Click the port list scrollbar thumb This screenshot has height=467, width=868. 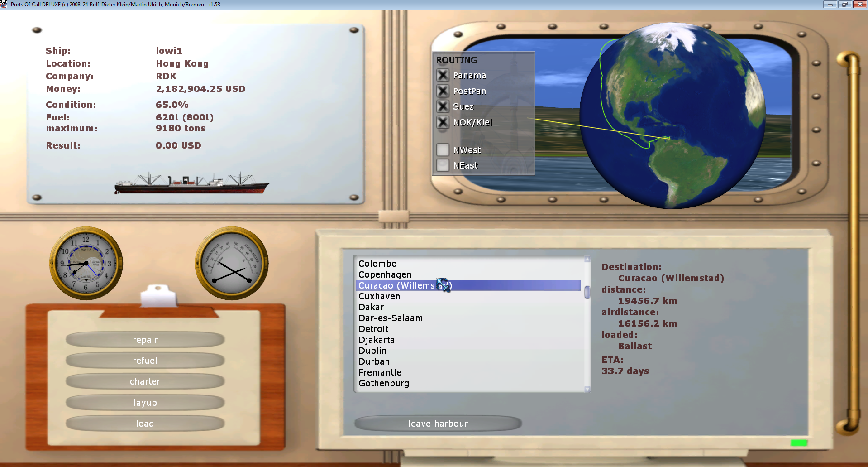coord(587,292)
